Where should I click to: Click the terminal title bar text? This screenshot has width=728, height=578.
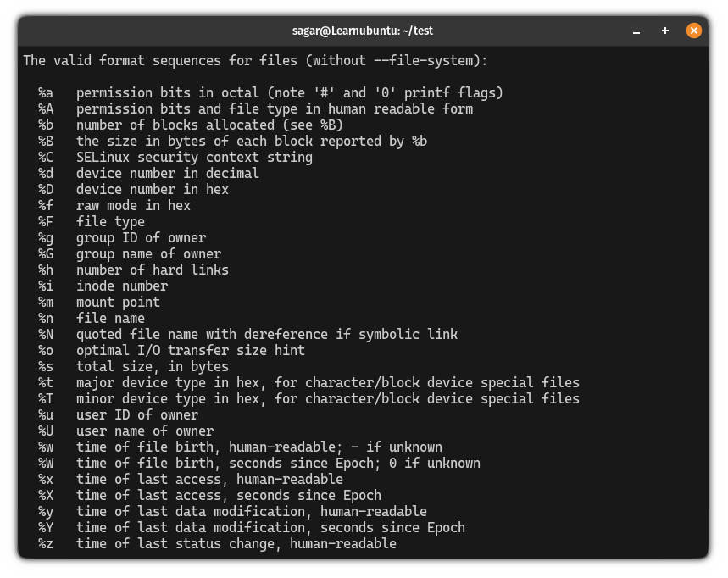pyautogui.click(x=363, y=30)
